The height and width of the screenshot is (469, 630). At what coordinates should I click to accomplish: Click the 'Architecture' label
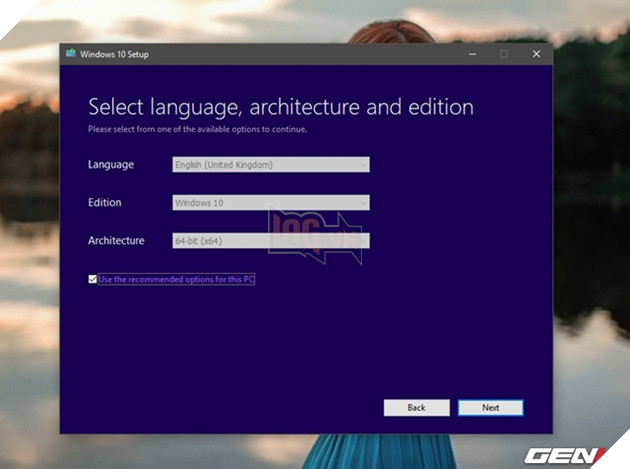[x=116, y=240]
